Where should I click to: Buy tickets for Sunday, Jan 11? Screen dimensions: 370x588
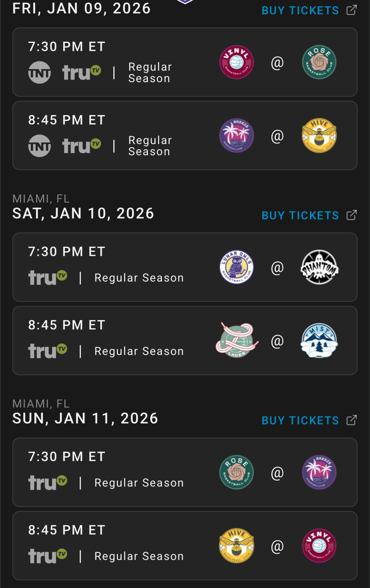(x=300, y=421)
